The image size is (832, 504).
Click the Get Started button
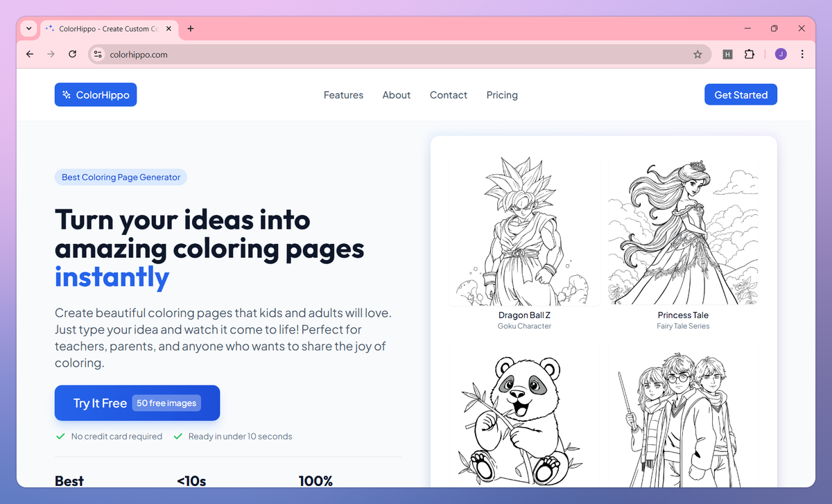pos(740,95)
